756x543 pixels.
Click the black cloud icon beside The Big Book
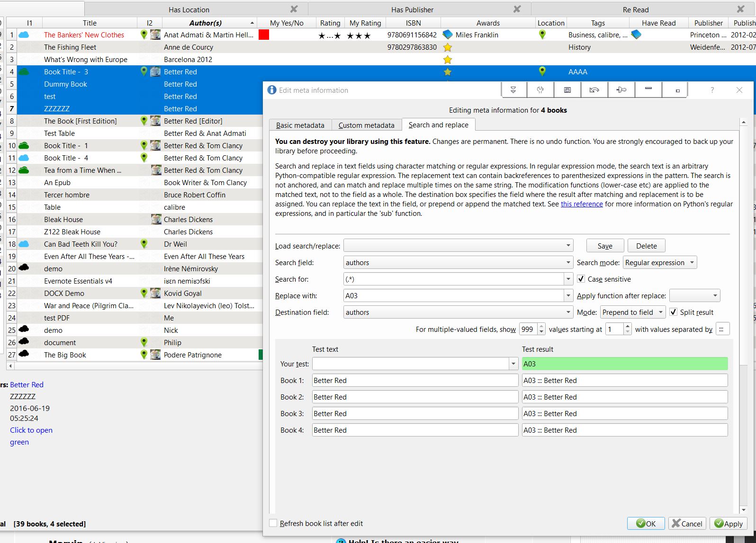[23, 355]
